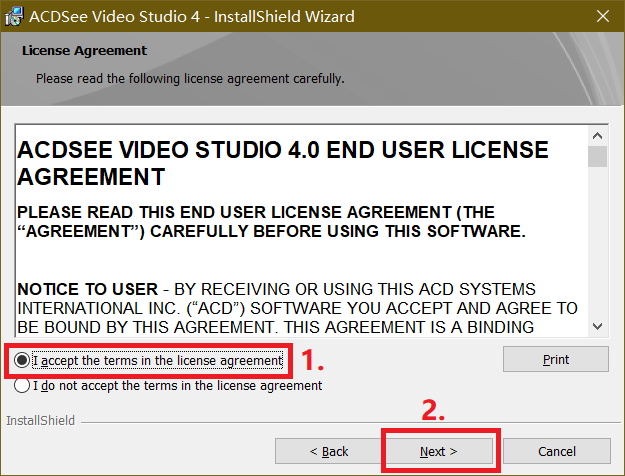Click the InstallShield label at bottom left
The width and height of the screenshot is (625, 476).
(40, 421)
